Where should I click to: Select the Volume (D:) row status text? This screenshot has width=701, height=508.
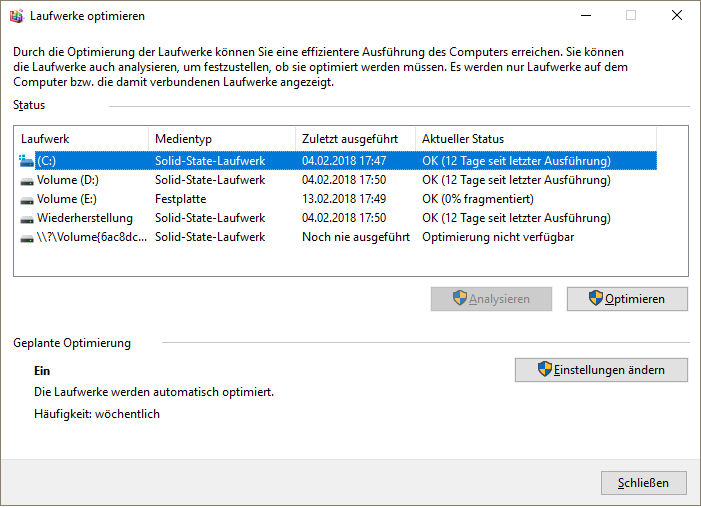click(516, 180)
